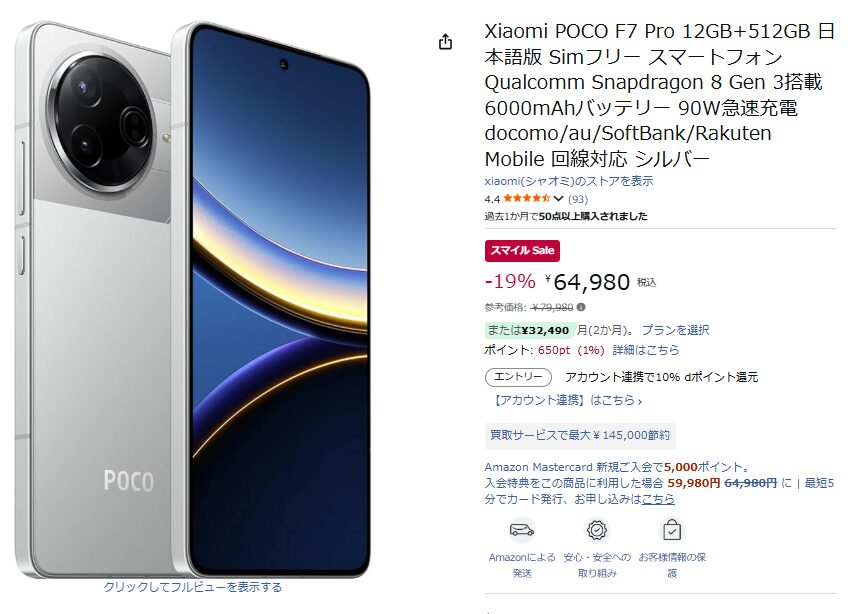Click the customer info protection bag icon
This screenshot has width=855, height=614.
672,530
